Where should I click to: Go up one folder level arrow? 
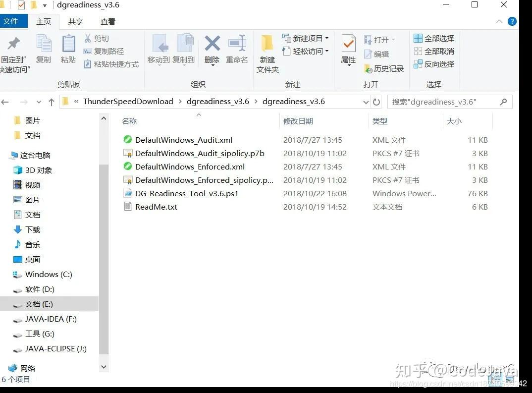(x=52, y=102)
